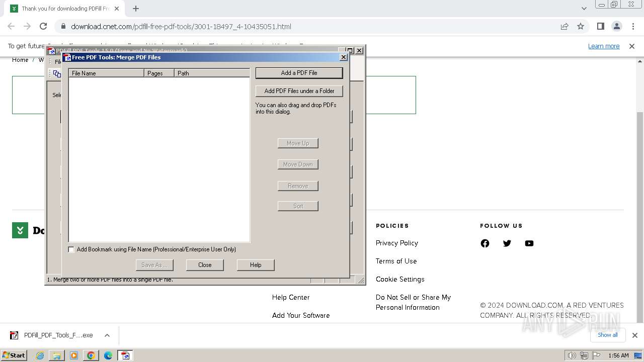
Task: Click the Remove button in Merge dialog
Action: coord(298,186)
